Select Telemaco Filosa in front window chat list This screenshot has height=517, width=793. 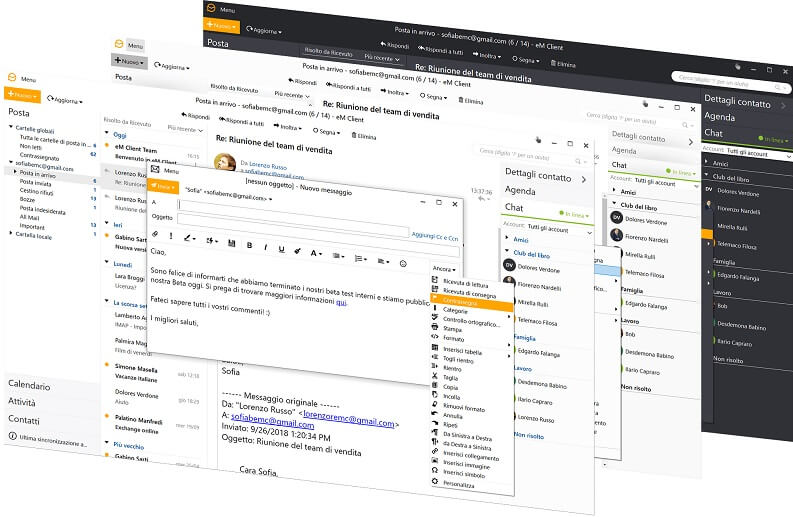pyautogui.click(x=537, y=321)
